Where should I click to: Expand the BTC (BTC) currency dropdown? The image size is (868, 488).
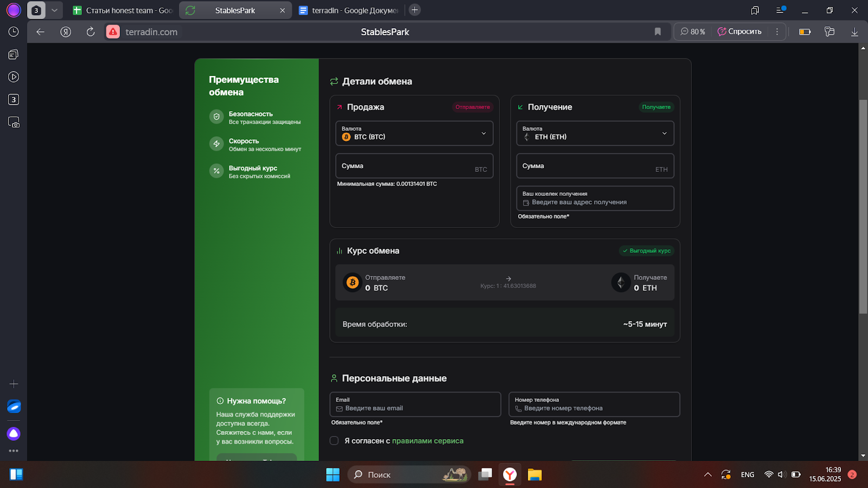414,133
